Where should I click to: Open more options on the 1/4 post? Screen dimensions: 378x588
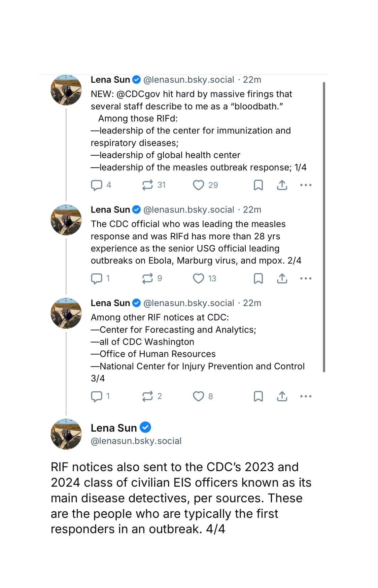306,185
